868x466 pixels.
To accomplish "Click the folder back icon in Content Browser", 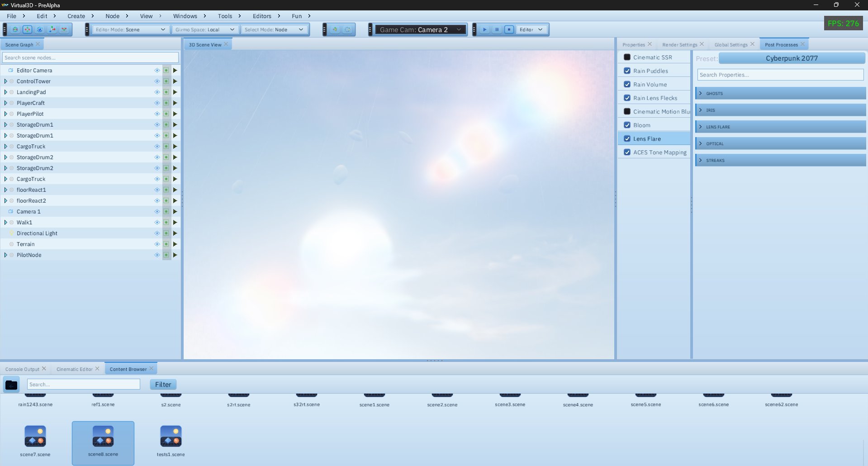I will point(11,385).
